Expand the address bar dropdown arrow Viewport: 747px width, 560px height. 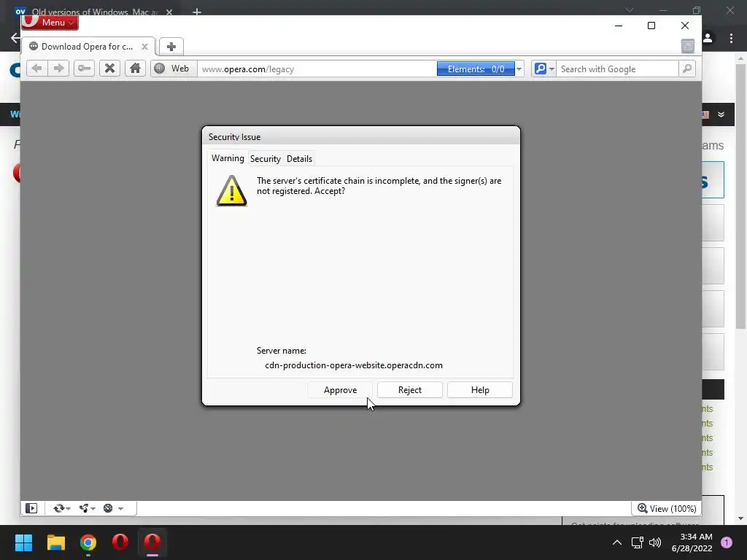[x=519, y=69]
